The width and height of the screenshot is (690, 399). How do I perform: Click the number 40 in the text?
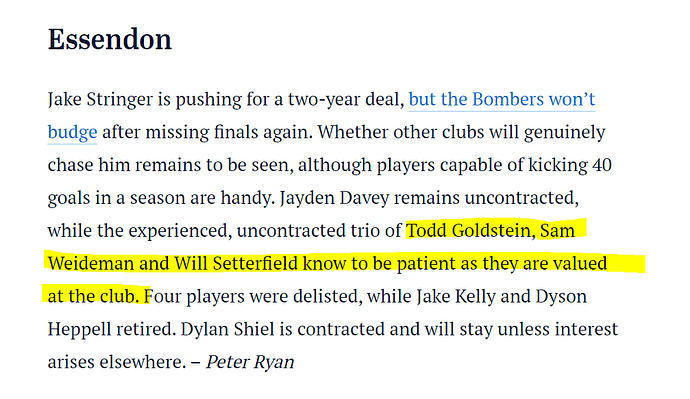[x=602, y=165]
